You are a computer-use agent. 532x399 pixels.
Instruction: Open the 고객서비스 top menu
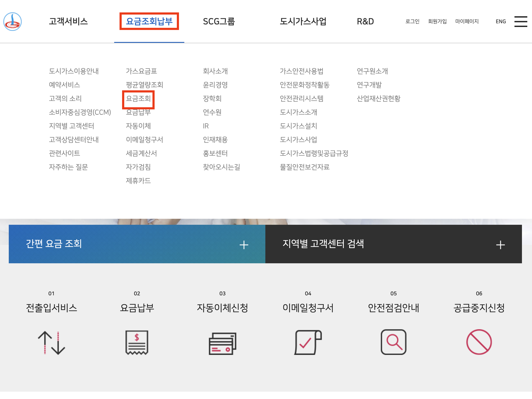coord(68,21)
